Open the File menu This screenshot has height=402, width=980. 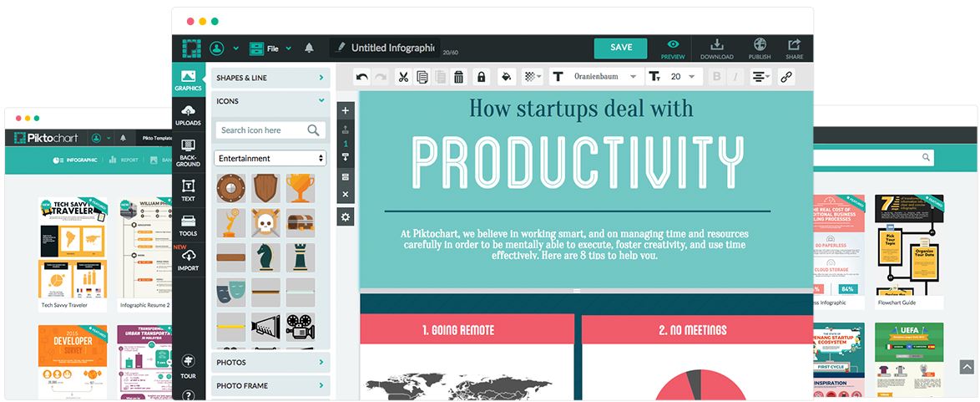coord(265,48)
